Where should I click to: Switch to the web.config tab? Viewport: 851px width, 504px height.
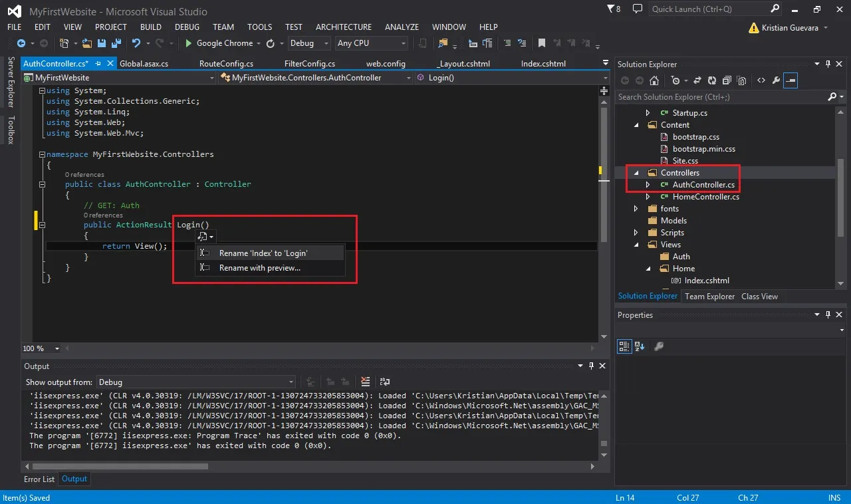click(x=386, y=64)
